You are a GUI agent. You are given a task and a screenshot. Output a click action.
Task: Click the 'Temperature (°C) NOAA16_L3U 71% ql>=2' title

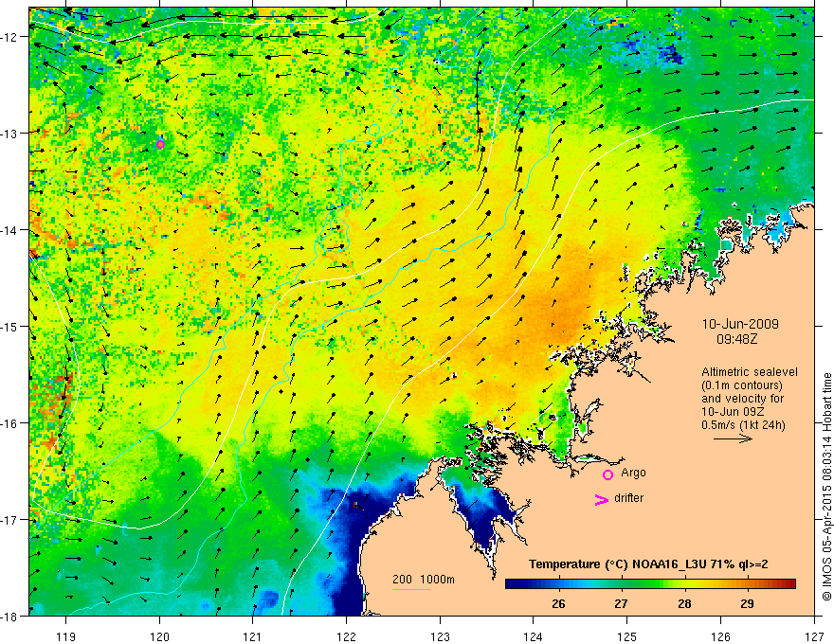[648, 564]
